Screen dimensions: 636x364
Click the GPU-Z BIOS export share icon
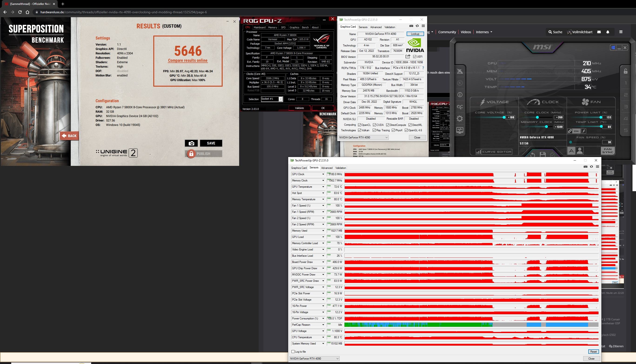pyautogui.click(x=408, y=56)
